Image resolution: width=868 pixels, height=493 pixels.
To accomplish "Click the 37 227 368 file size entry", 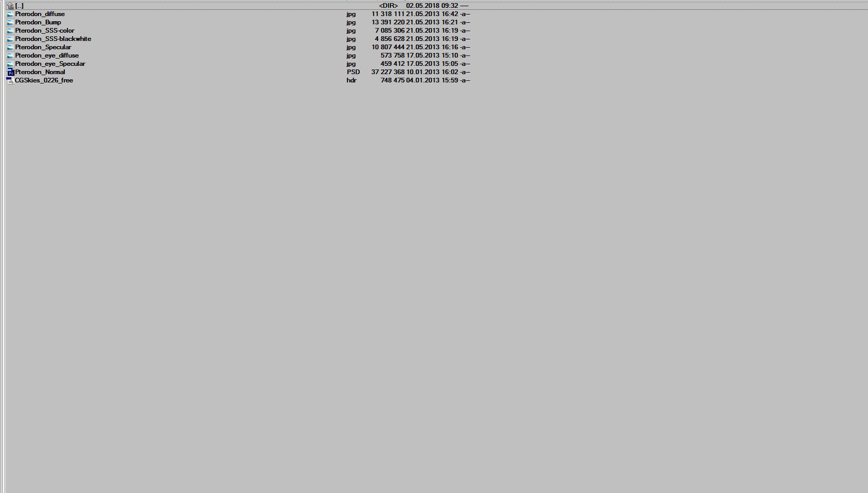I will pos(388,72).
